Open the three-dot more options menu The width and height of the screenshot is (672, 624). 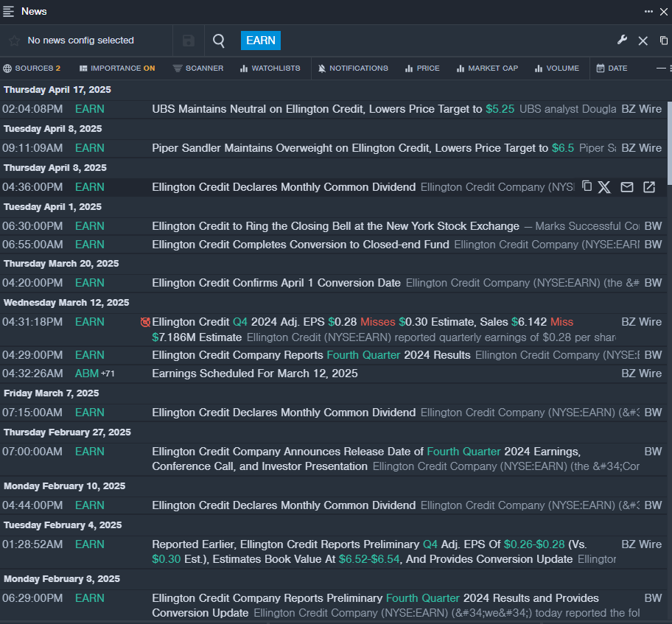click(648, 12)
